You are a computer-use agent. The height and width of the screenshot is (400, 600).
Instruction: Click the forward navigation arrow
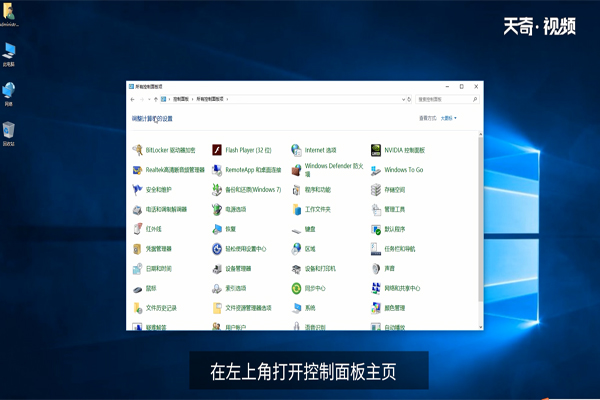tap(142, 100)
